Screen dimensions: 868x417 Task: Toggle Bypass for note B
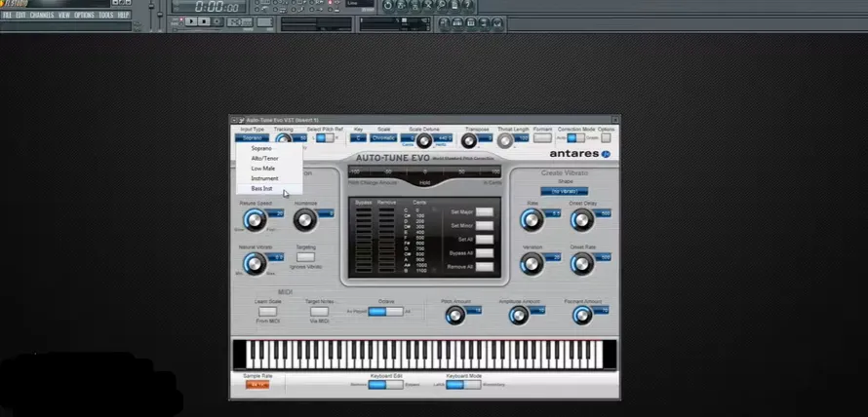(x=364, y=271)
